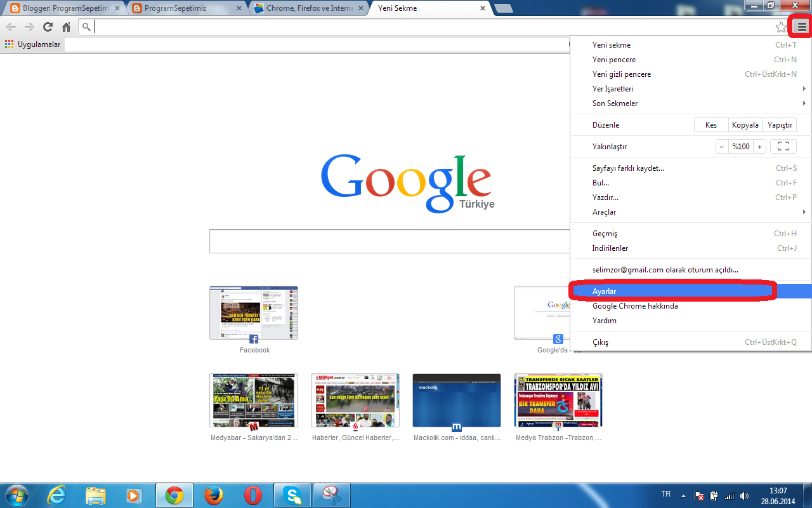Click the address bar

[x=435, y=27]
